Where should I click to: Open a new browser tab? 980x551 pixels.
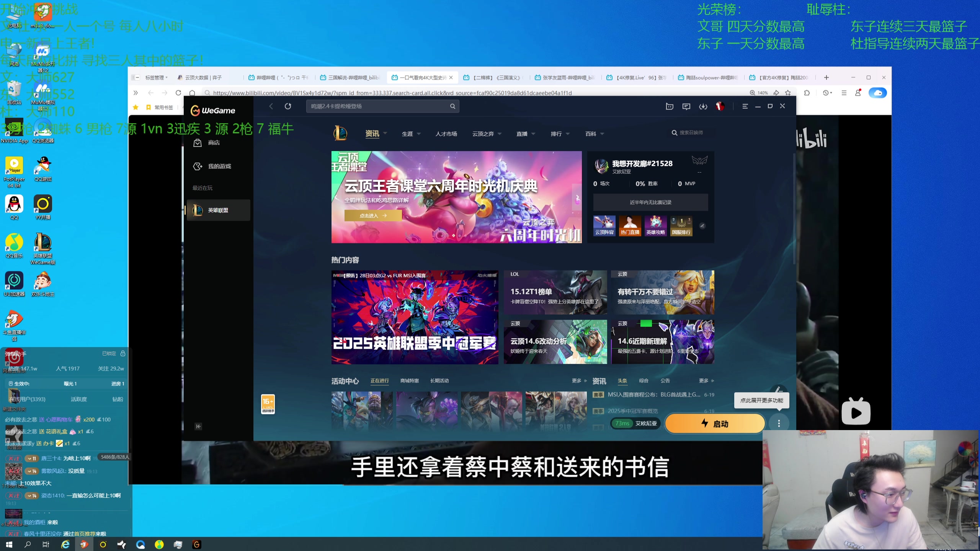tap(826, 78)
